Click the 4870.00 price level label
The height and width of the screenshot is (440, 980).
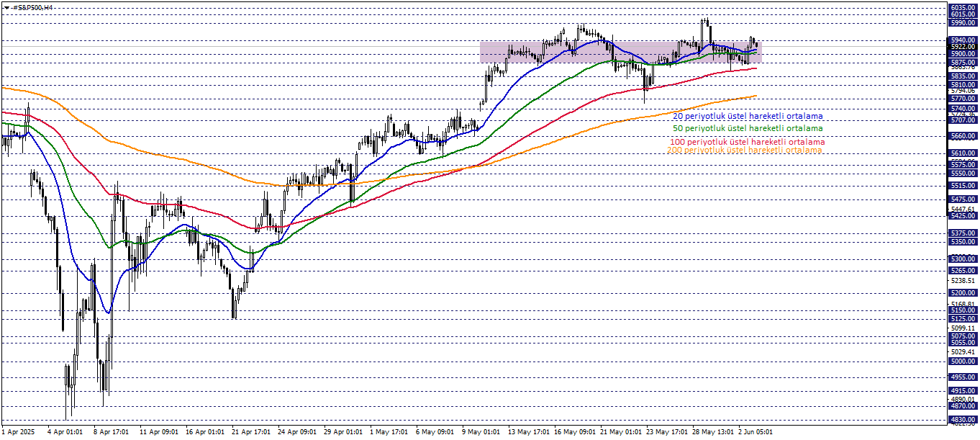click(x=963, y=406)
